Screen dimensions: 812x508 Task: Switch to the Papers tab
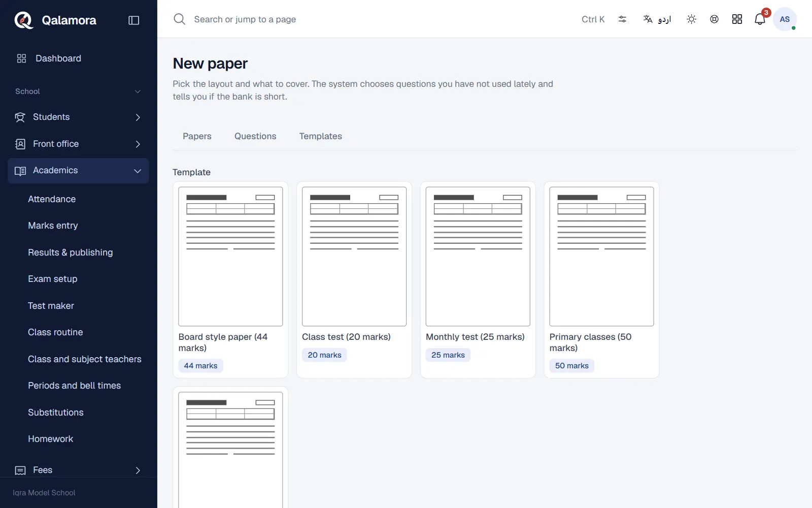pyautogui.click(x=197, y=136)
